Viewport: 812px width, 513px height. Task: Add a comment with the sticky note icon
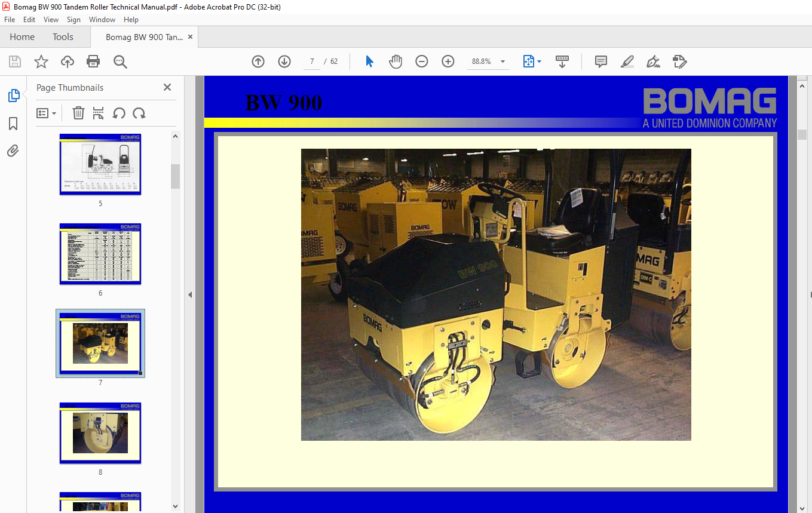(601, 62)
